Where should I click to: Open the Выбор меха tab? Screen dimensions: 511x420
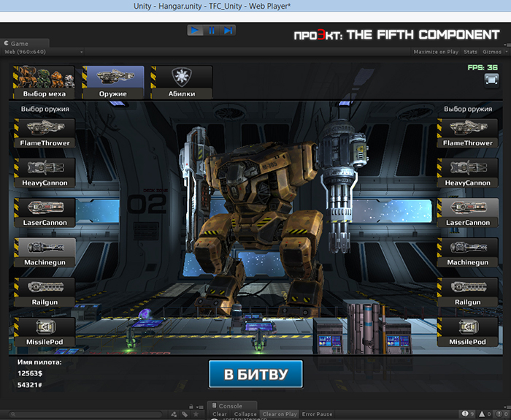pos(44,82)
